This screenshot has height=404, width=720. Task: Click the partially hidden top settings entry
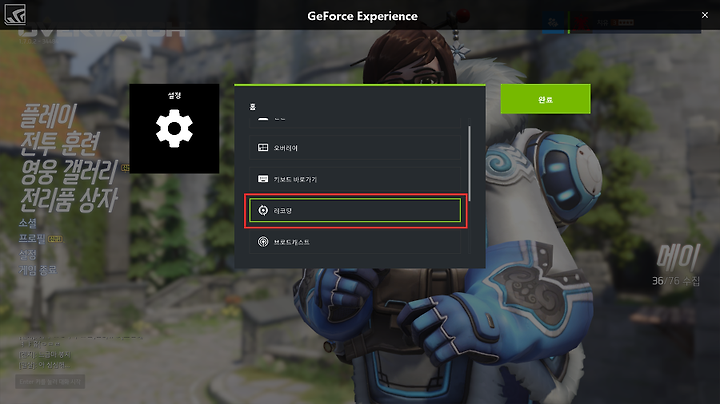coord(354,122)
